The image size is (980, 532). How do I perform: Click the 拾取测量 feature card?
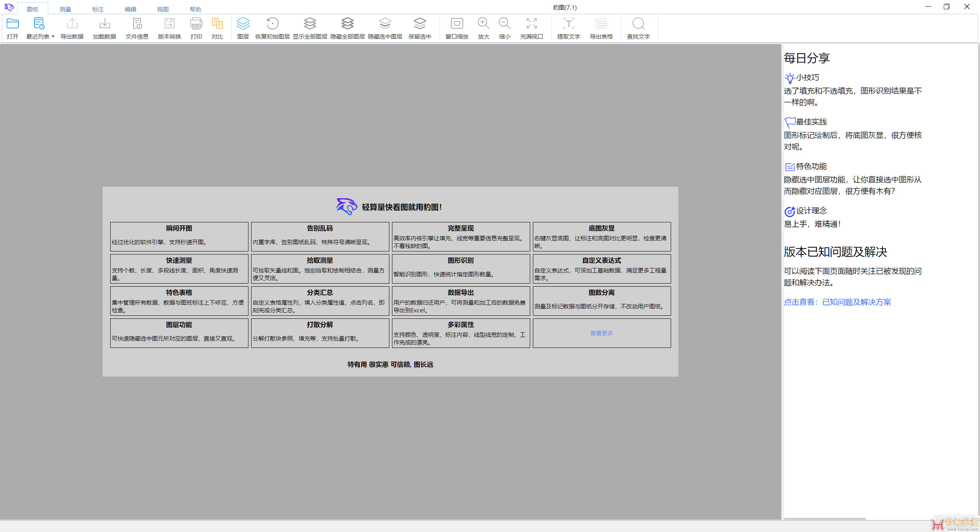click(320, 269)
